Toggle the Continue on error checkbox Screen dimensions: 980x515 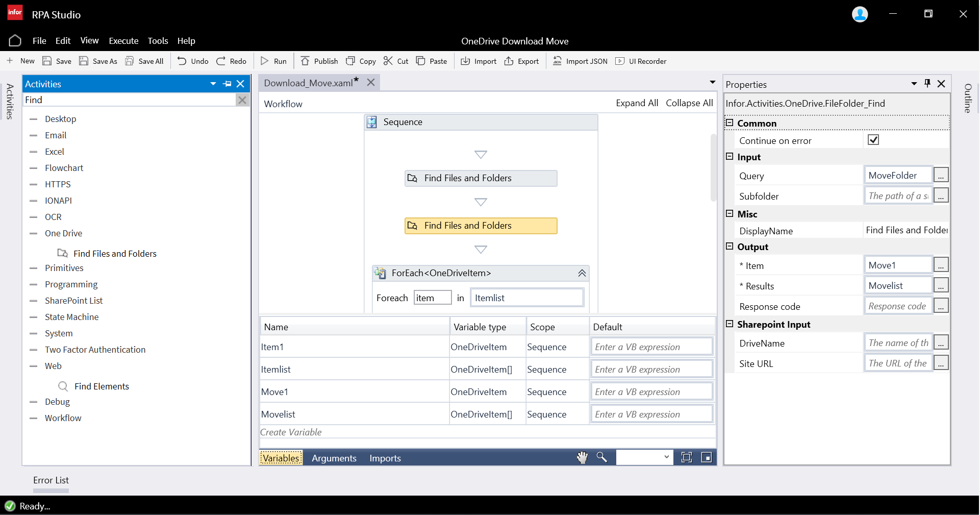873,140
